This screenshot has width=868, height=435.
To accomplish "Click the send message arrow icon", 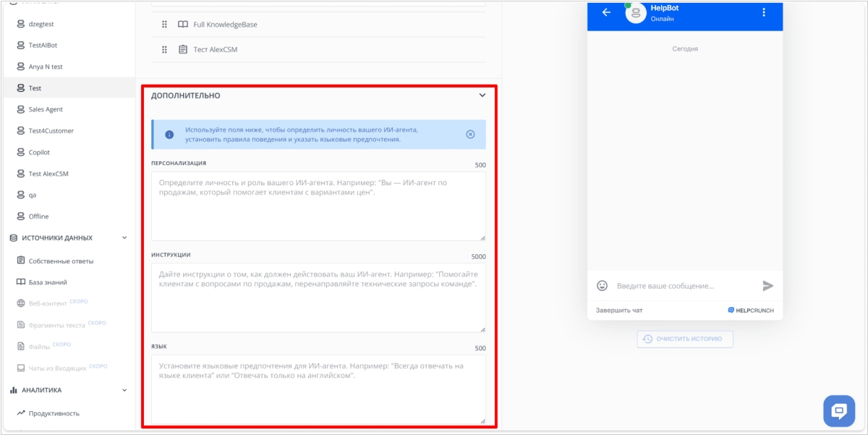I will click(767, 286).
